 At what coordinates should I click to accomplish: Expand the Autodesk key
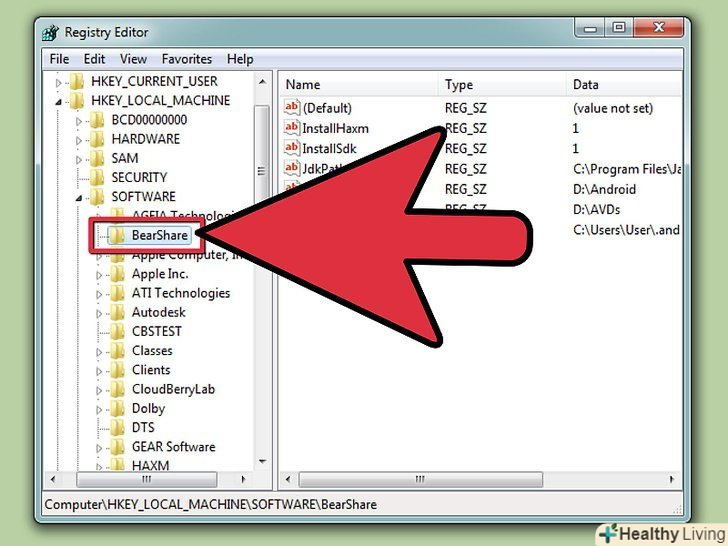tap(99, 314)
